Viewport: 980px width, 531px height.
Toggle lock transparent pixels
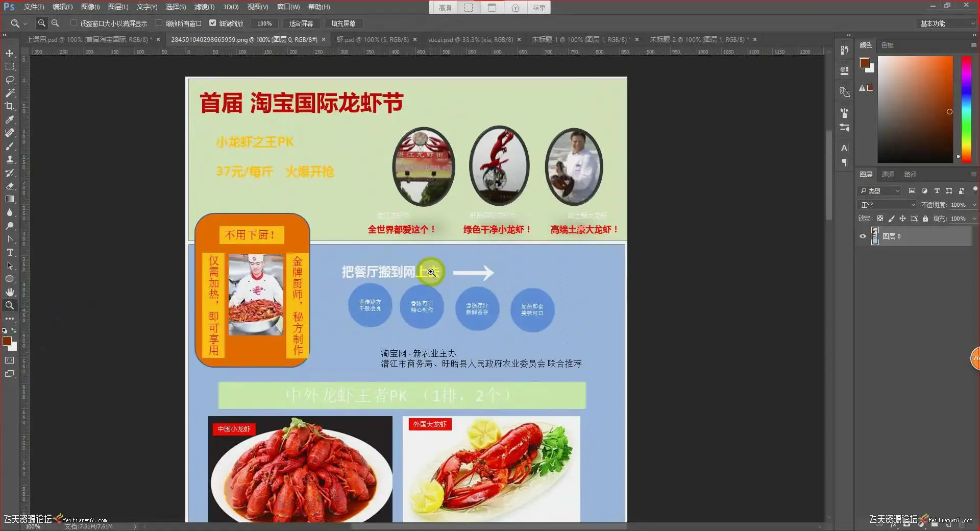click(x=880, y=219)
